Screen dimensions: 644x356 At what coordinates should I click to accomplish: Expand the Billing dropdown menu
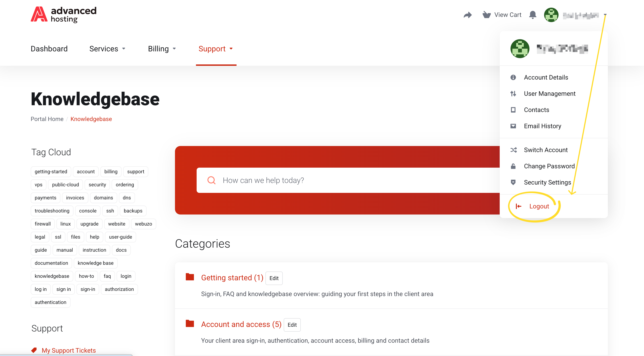coord(162,49)
